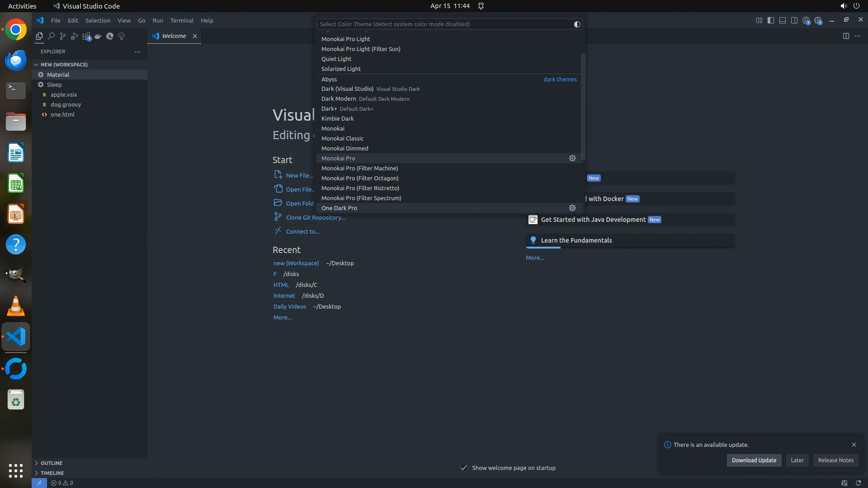Collapse the NEW (WORKSPACE) section

pyautogui.click(x=37, y=65)
